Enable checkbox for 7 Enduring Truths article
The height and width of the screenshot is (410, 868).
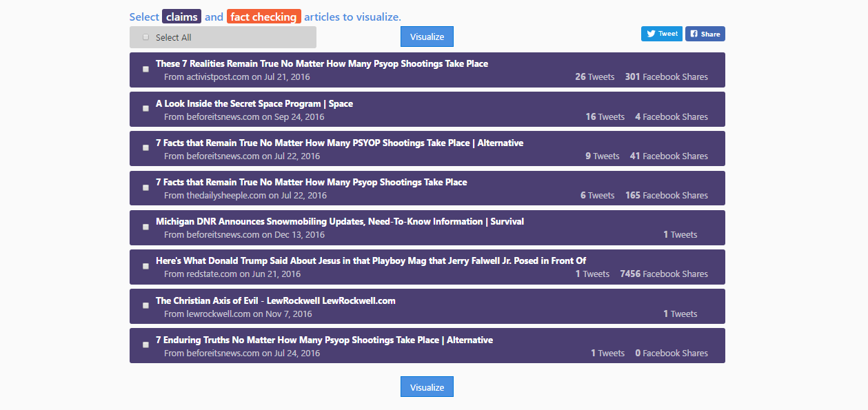pos(145,345)
